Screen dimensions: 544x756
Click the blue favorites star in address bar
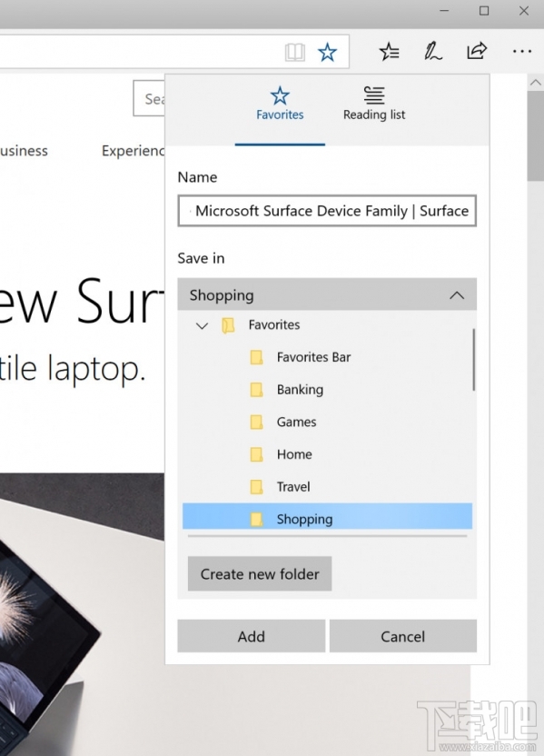point(327,52)
